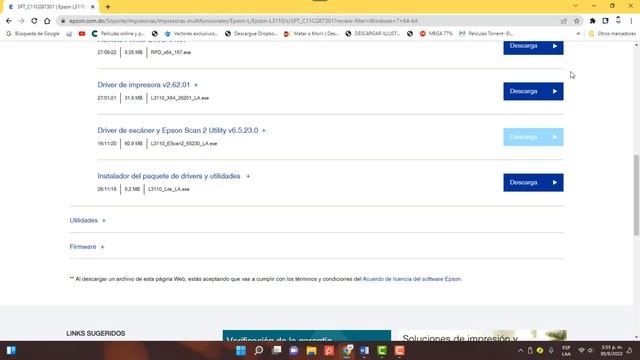Viewport: 640px width, 360px height.
Task: Go back to the previous page
Action: pos(9,21)
